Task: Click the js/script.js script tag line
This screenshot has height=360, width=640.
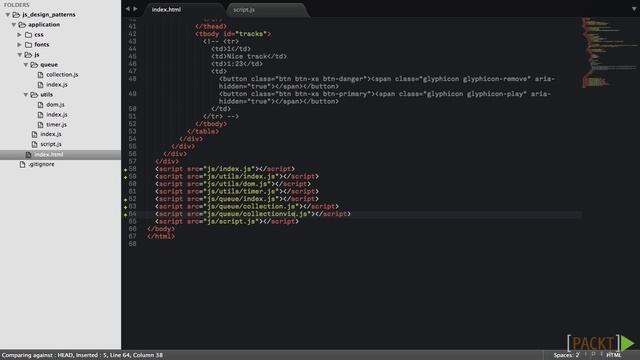Action: click(227, 222)
